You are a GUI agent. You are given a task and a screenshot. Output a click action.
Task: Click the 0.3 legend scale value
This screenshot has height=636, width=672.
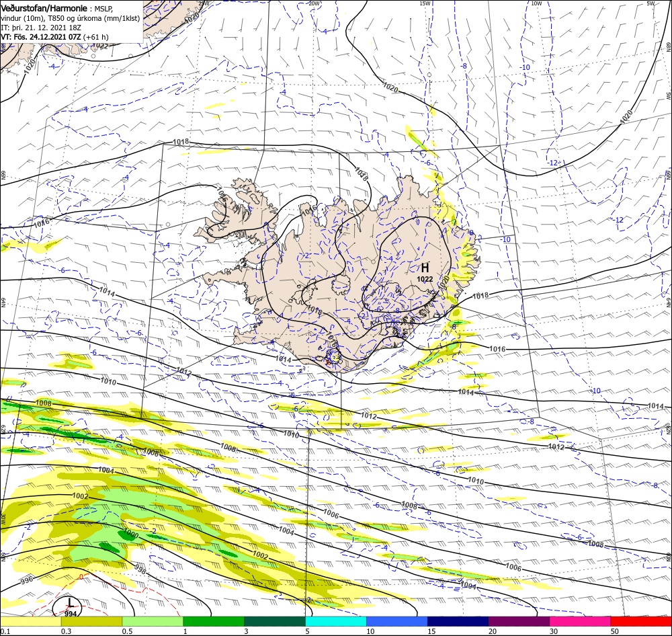point(66,631)
